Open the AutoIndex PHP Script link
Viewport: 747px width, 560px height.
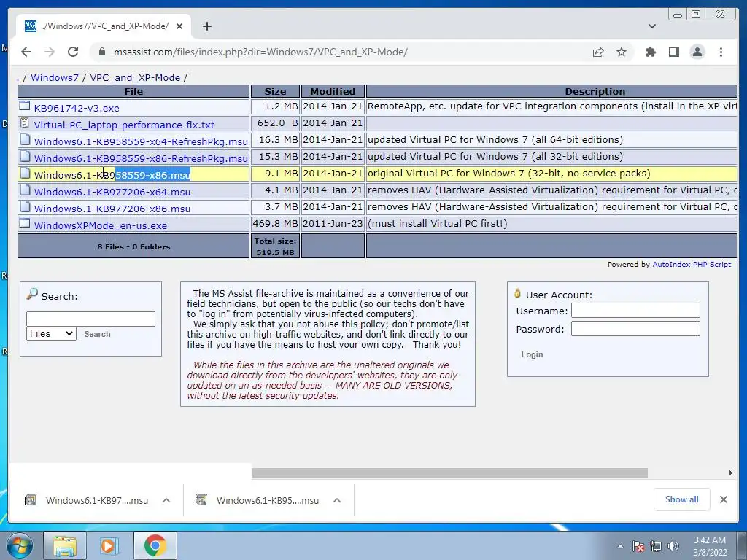coord(692,264)
